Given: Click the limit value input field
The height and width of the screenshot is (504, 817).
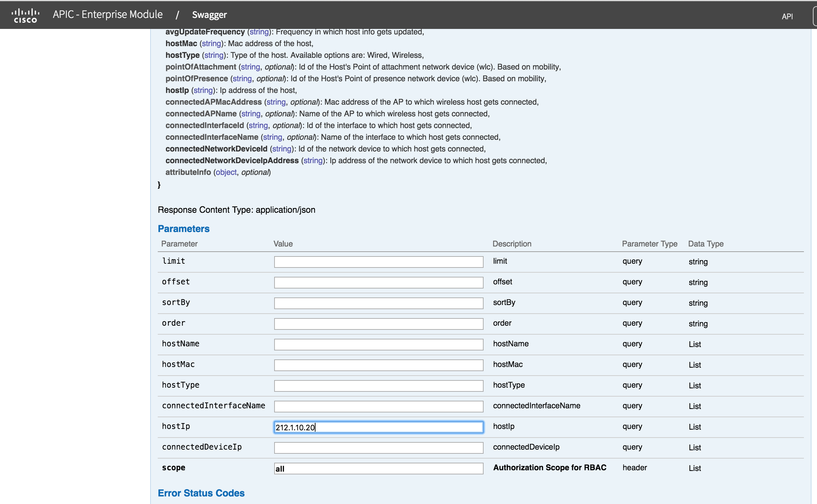Looking at the screenshot, I should [x=378, y=262].
